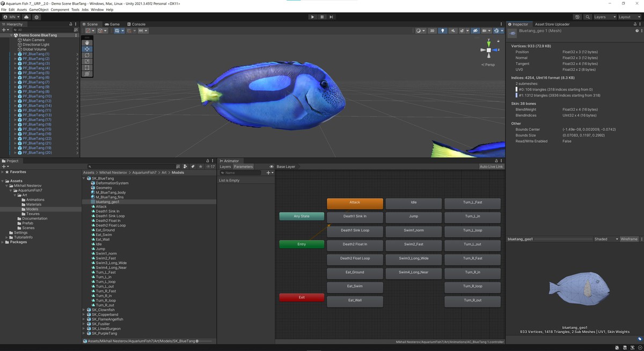Add animator parameter plus button
Screen dimensions: 644x351
tap(269, 173)
